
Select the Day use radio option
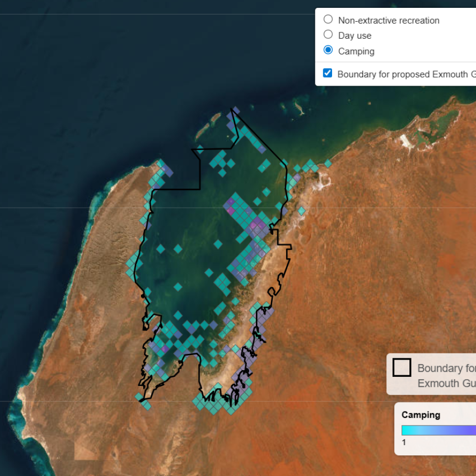tap(328, 35)
